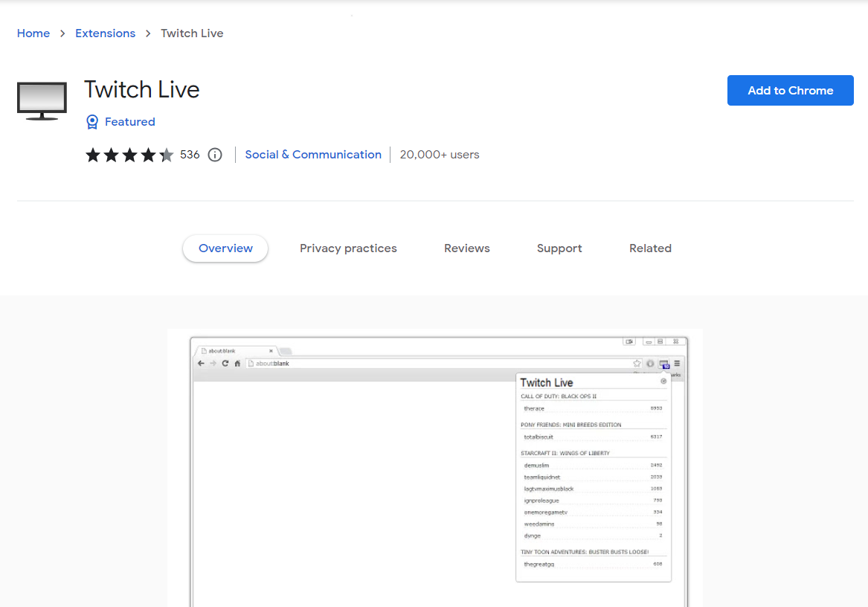Image resolution: width=868 pixels, height=607 pixels.
Task: Click the info icon beside the rating count
Action: [214, 154]
